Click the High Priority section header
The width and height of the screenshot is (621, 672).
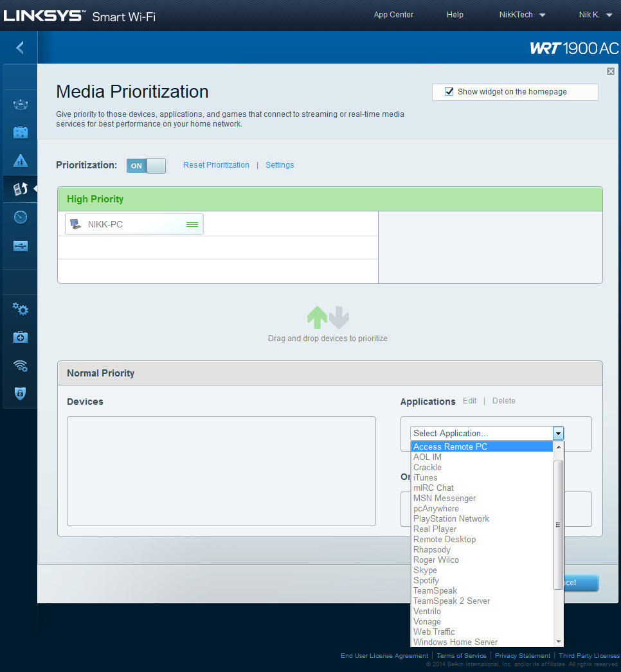pos(330,199)
